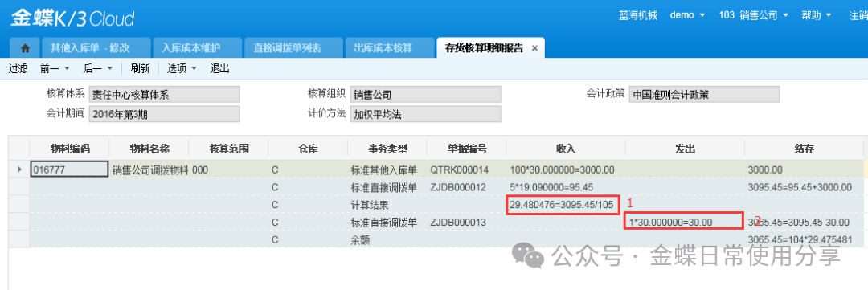The image size is (868, 290).
Task: Close the 存货核算明细报告 tab
Action: click(534, 48)
